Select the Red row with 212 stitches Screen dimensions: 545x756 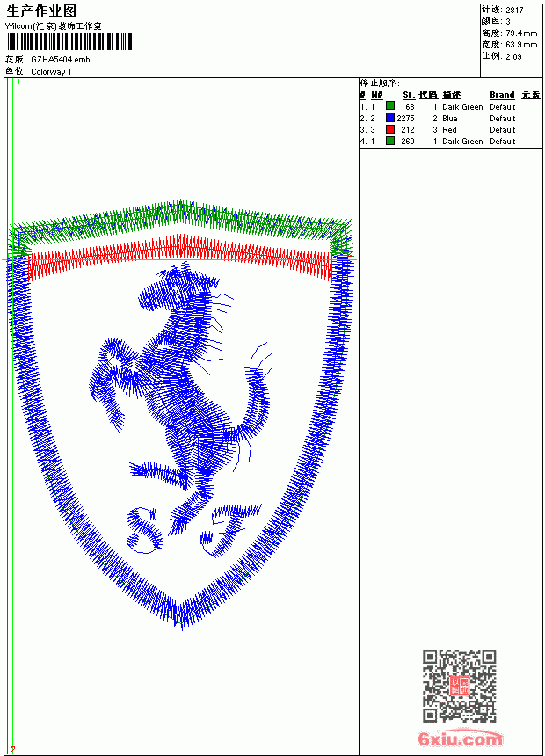(450, 130)
